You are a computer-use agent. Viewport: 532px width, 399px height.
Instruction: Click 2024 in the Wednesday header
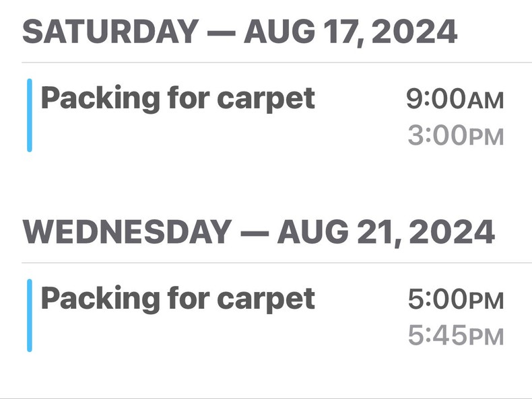(451, 232)
